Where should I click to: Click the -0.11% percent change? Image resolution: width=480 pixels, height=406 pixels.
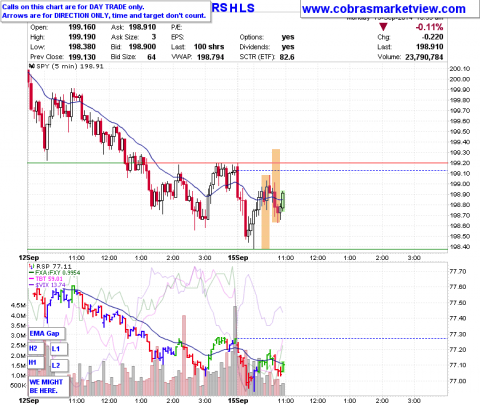point(429,27)
